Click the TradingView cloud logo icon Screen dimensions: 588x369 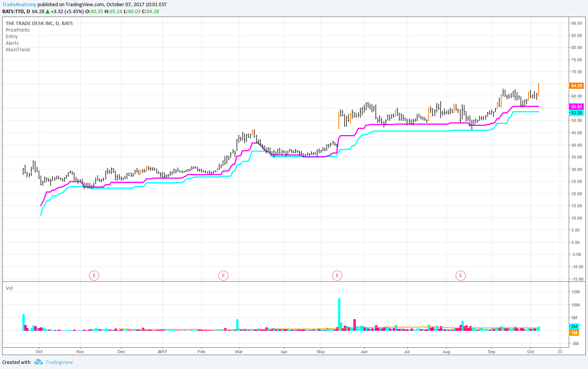[x=38, y=362]
